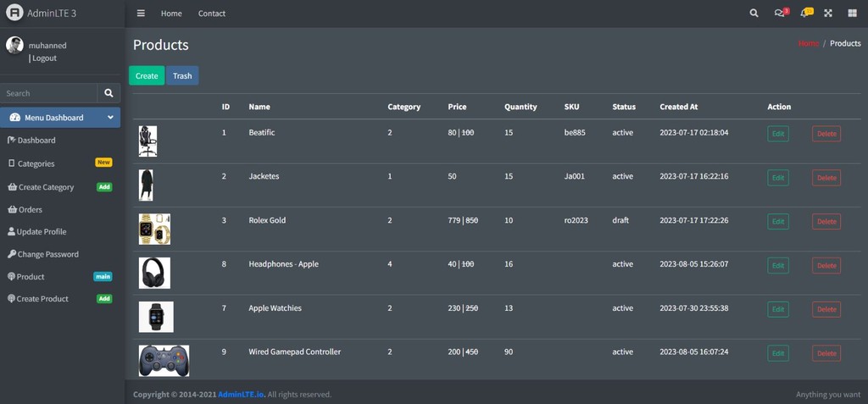Open search via navbar magnifier icon

pos(754,14)
